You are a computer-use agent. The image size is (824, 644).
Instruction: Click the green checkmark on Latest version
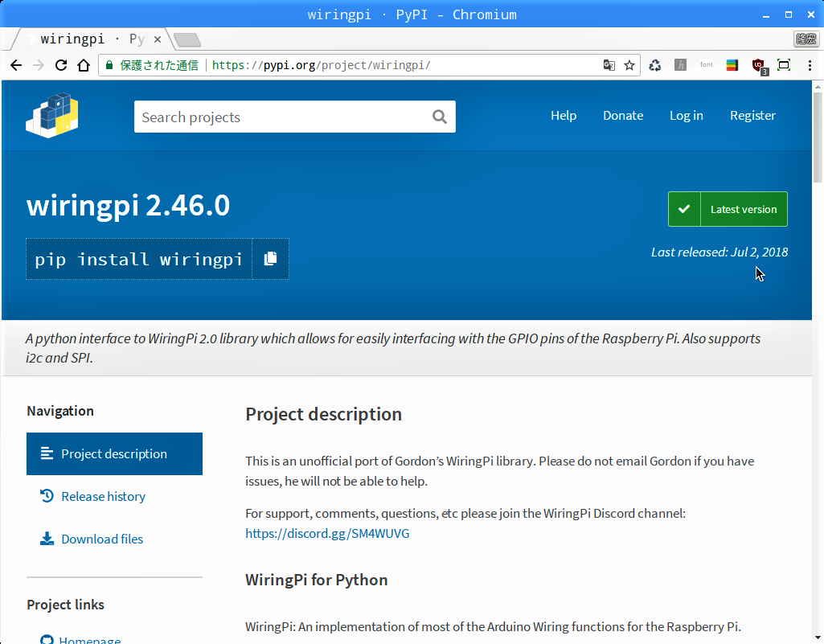(x=684, y=209)
